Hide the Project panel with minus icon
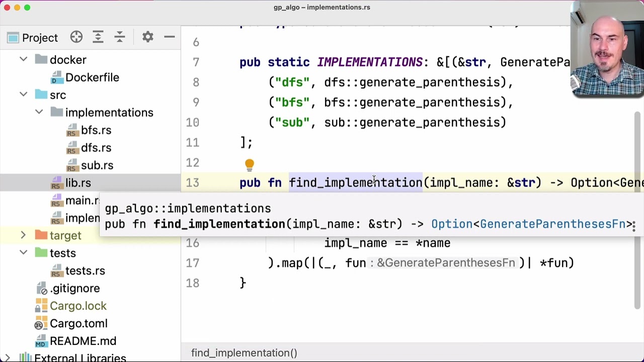The width and height of the screenshot is (644, 362). (170, 37)
